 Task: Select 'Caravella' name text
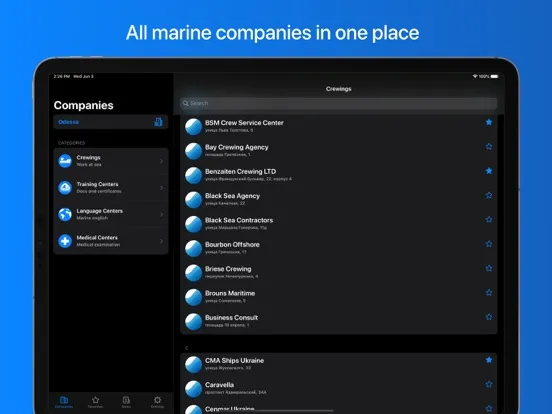[219, 385]
